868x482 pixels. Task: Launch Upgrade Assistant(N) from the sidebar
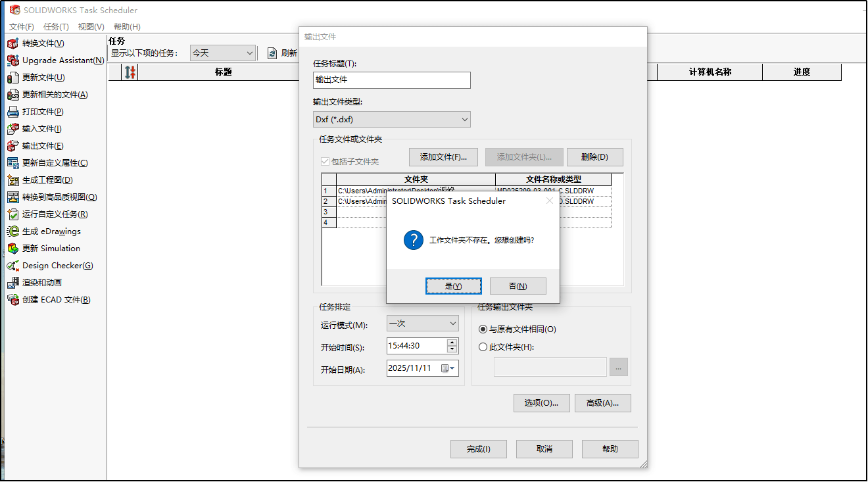(x=55, y=60)
